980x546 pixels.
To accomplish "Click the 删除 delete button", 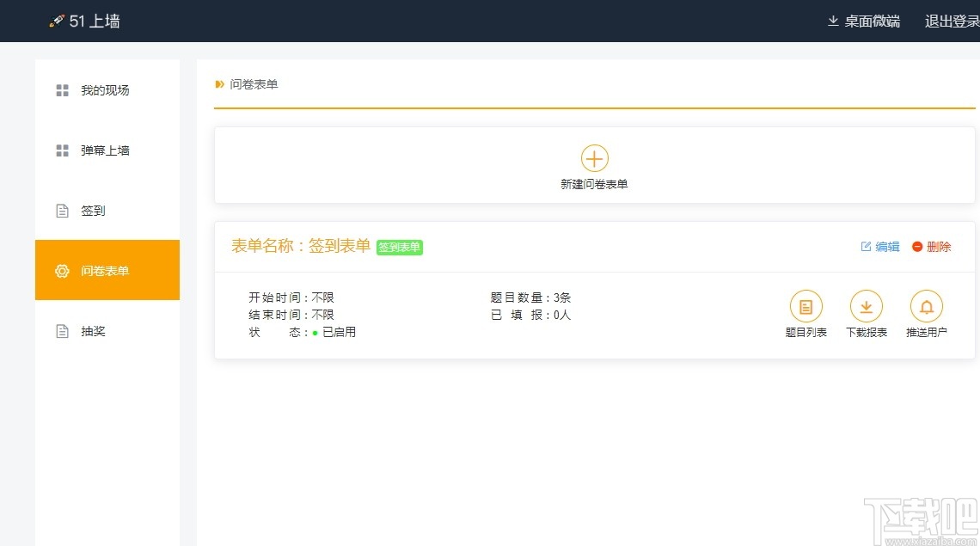I will coord(931,247).
